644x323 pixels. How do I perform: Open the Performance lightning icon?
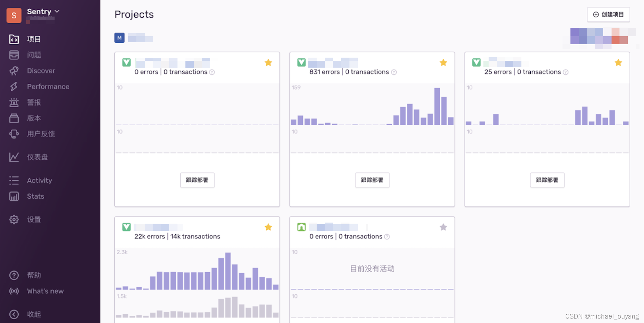14,87
